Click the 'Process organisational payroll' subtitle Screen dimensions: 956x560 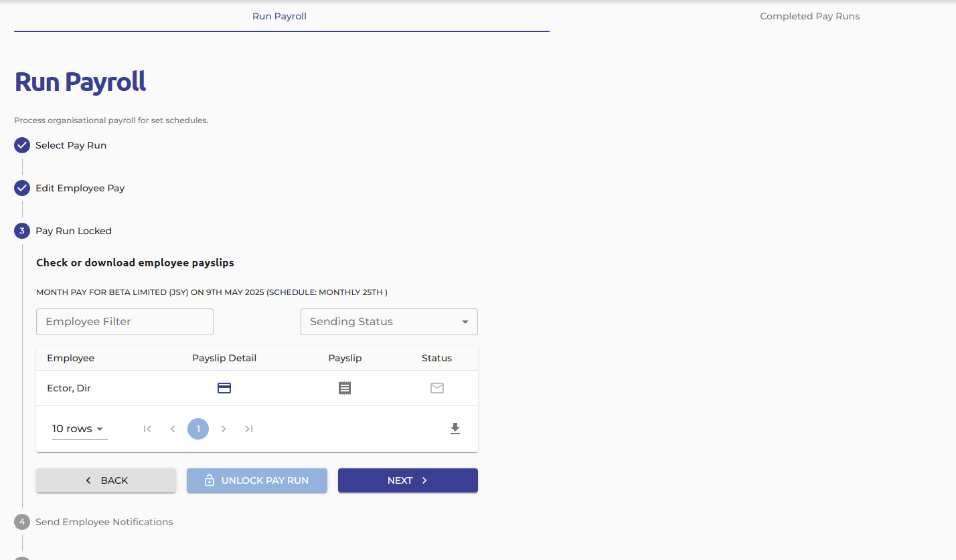(111, 120)
